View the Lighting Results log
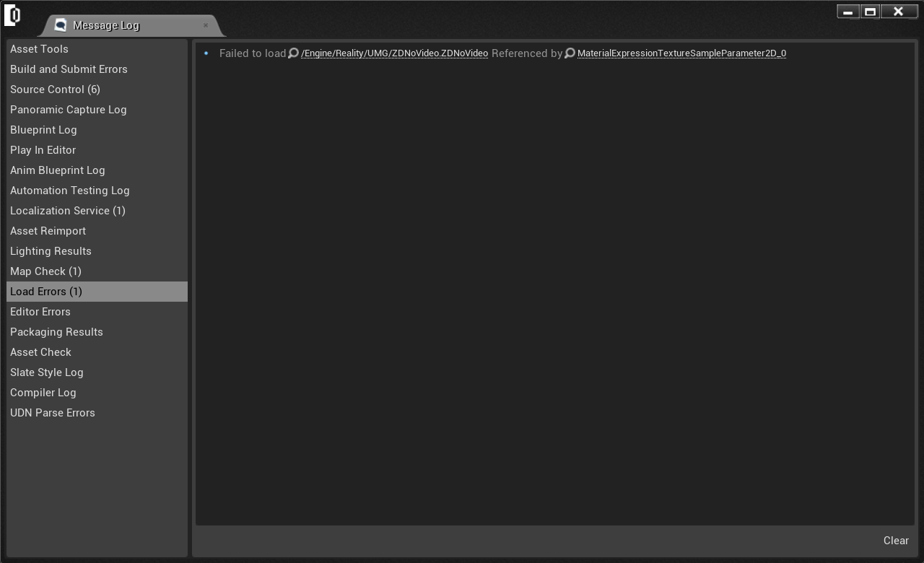The image size is (924, 563). click(x=51, y=251)
